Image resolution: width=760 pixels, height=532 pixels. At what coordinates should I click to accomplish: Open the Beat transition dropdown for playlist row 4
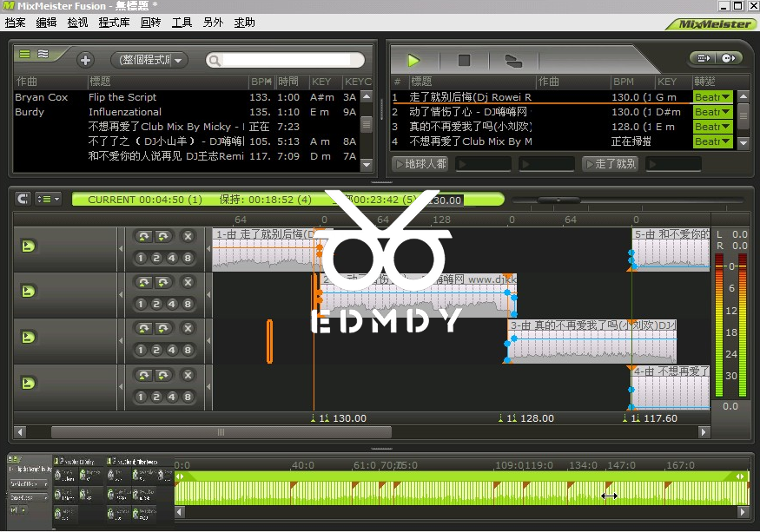click(x=712, y=141)
